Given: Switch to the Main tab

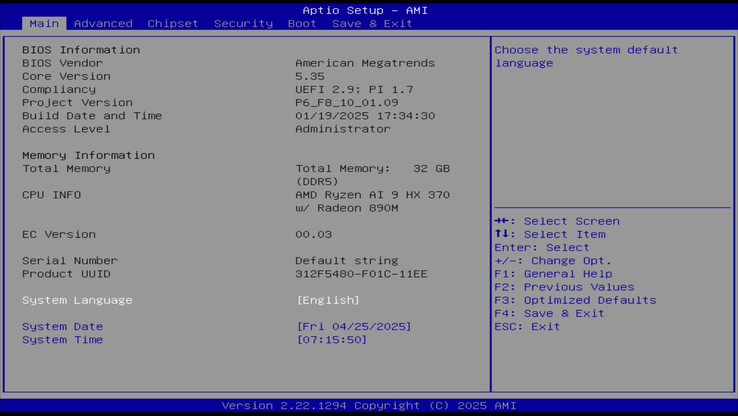Looking at the screenshot, I should pyautogui.click(x=44, y=24).
